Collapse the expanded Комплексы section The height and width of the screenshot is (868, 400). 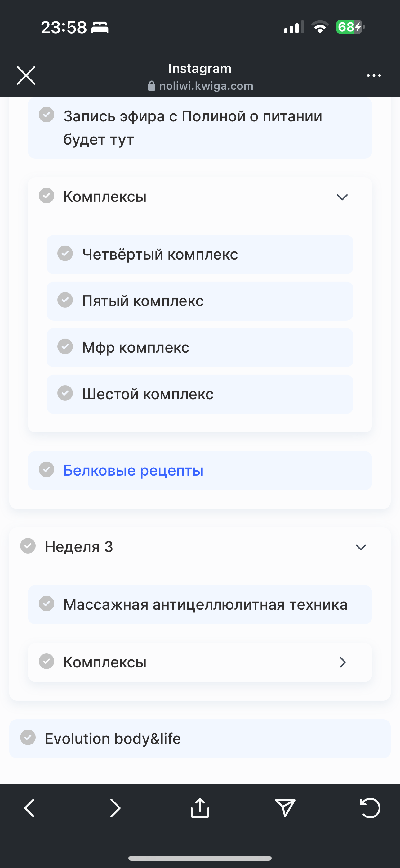pyautogui.click(x=342, y=197)
